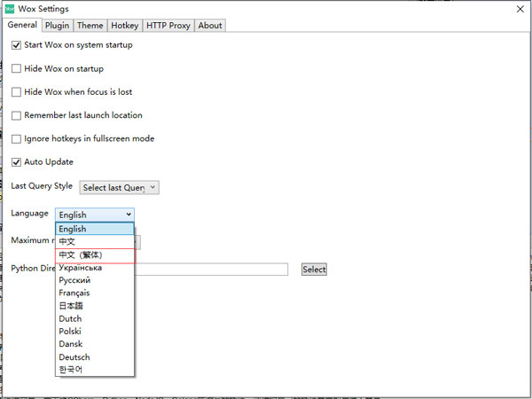Collapse the Language combo box
This screenshot has height=399, width=532.
95,215
